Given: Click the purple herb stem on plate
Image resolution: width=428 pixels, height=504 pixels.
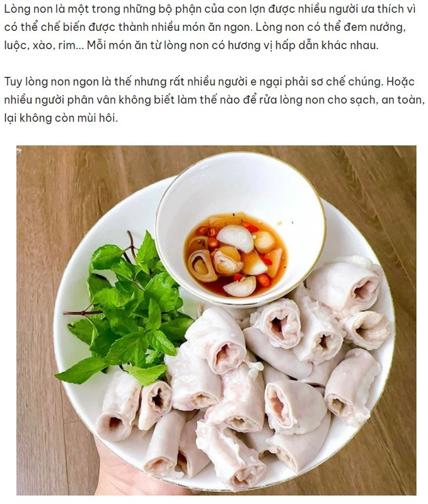Looking at the screenshot, I should click(83, 312).
